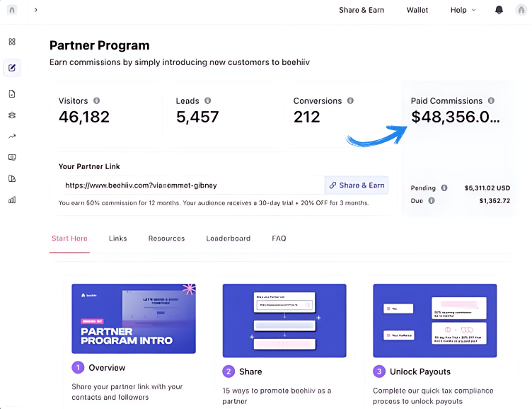Click the partner link URL field

tap(192, 185)
